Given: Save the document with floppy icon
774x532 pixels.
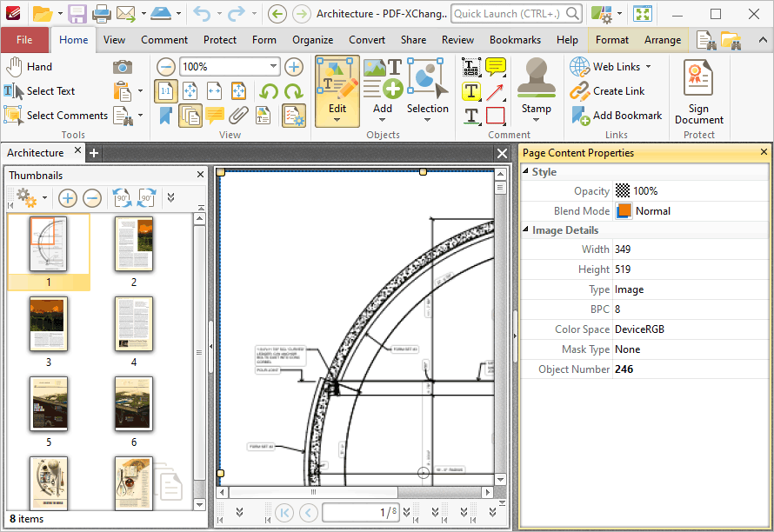Looking at the screenshot, I should (77, 14).
